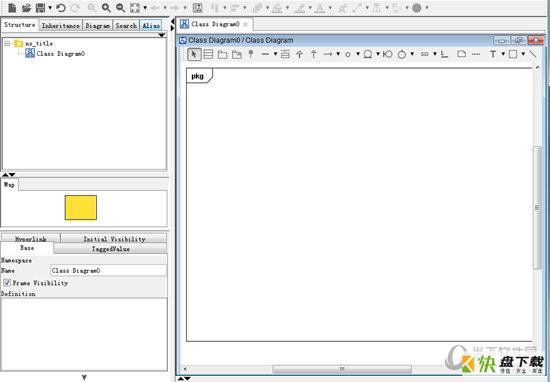550x382 pixels.
Task: Select the Line drawing tool
Action: 532,54
